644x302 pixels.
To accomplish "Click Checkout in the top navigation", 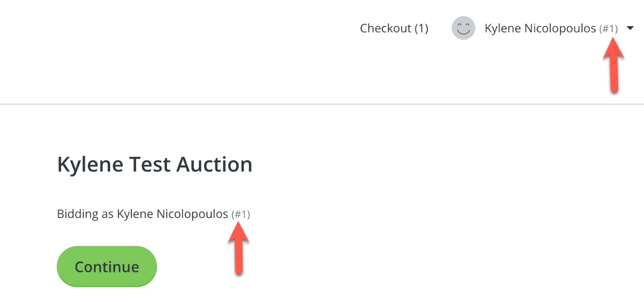I will point(394,28).
